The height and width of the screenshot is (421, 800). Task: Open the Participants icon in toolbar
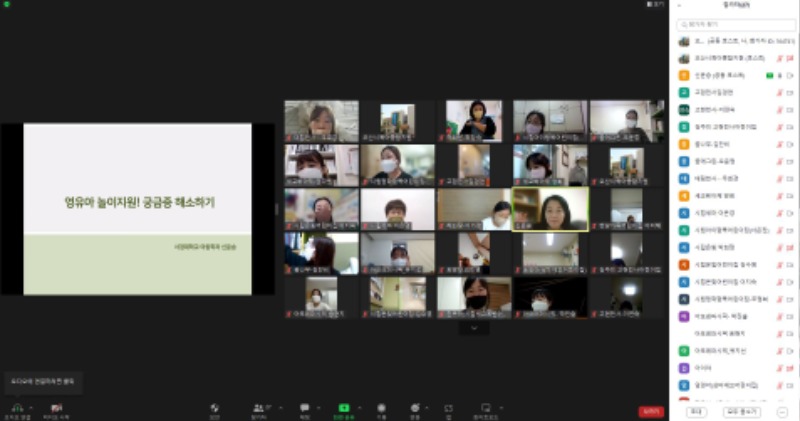258,407
